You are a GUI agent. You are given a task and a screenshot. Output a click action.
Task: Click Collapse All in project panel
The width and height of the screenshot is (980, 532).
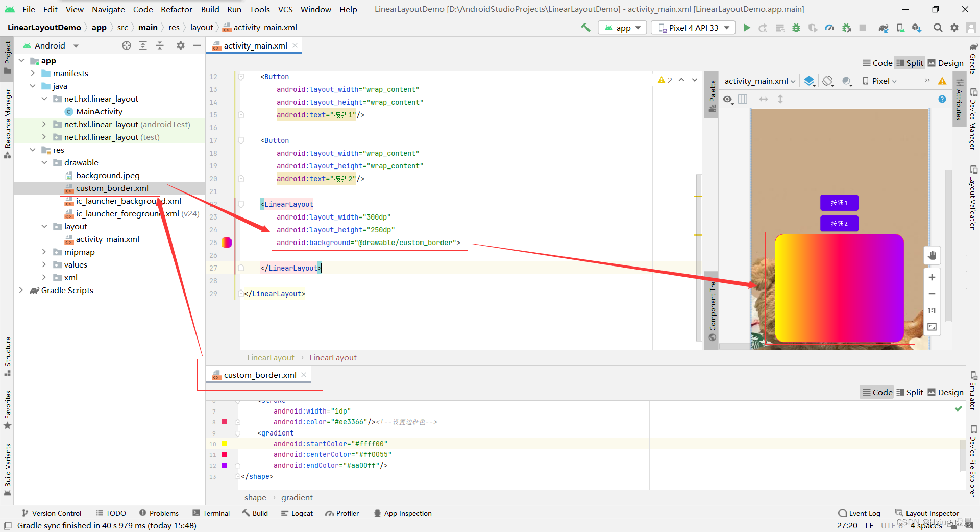pos(160,45)
